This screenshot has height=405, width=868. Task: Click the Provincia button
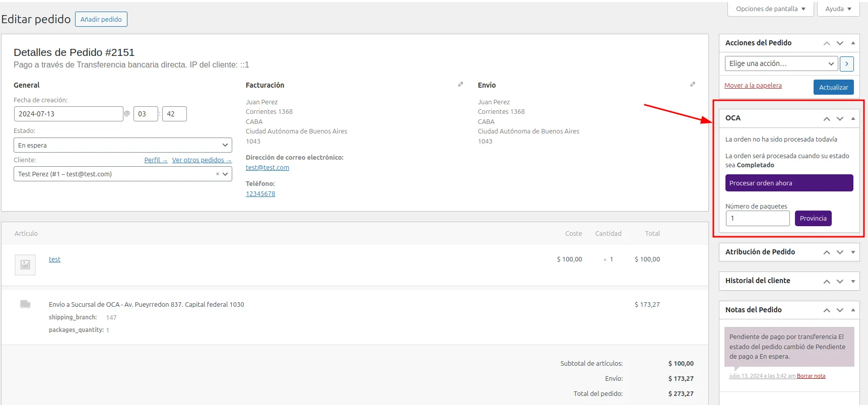[x=813, y=218]
